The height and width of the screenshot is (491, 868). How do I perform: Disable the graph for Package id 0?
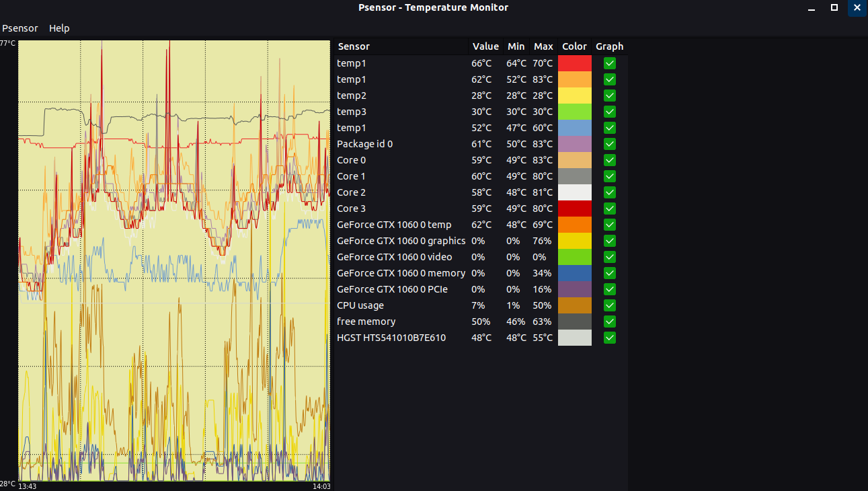tap(609, 144)
